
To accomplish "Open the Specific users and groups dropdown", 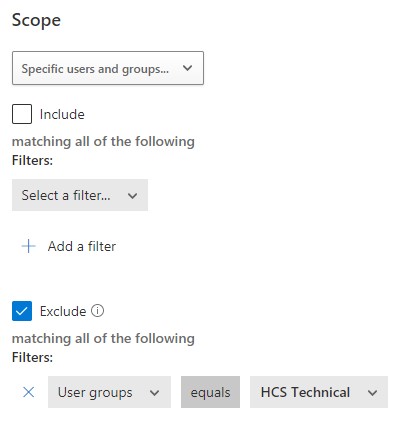I will [x=108, y=68].
